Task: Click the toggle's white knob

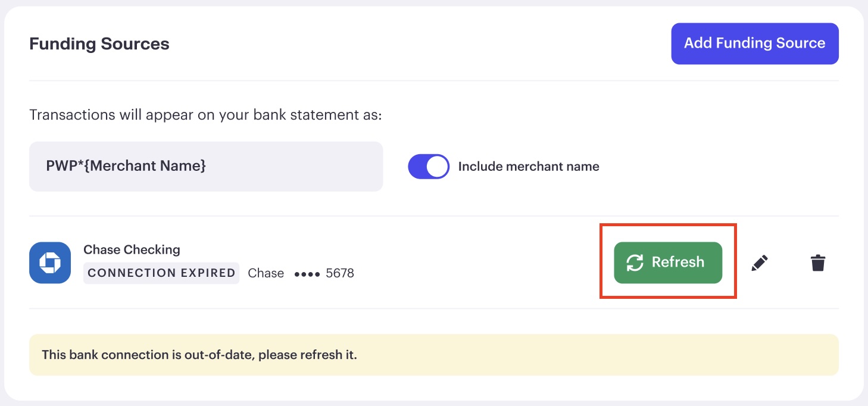Action: pos(438,167)
